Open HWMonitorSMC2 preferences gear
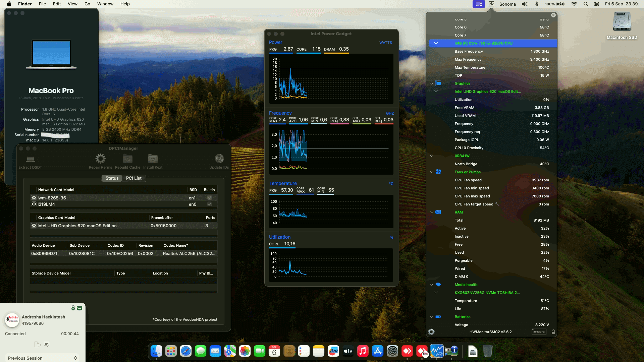The width and height of the screenshot is (644, 362). pyautogui.click(x=431, y=331)
